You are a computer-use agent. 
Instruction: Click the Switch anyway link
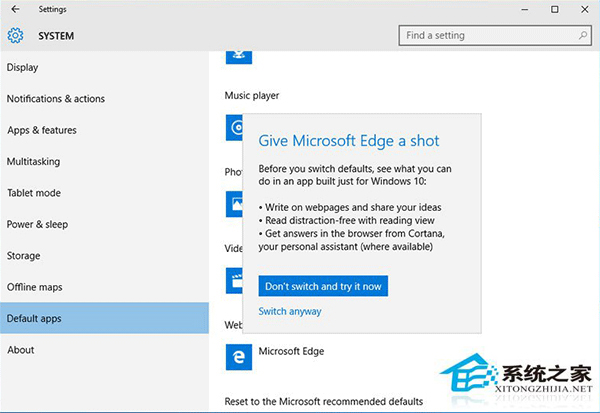pos(290,312)
